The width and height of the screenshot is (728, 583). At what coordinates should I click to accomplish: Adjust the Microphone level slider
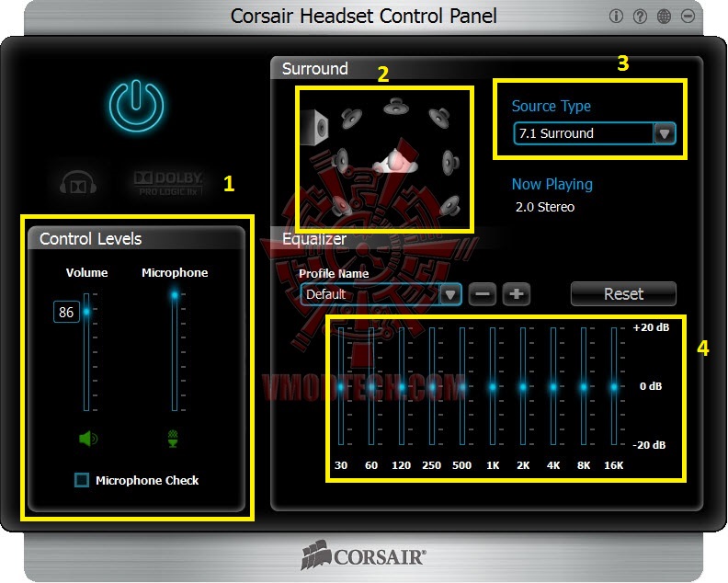pos(175,294)
